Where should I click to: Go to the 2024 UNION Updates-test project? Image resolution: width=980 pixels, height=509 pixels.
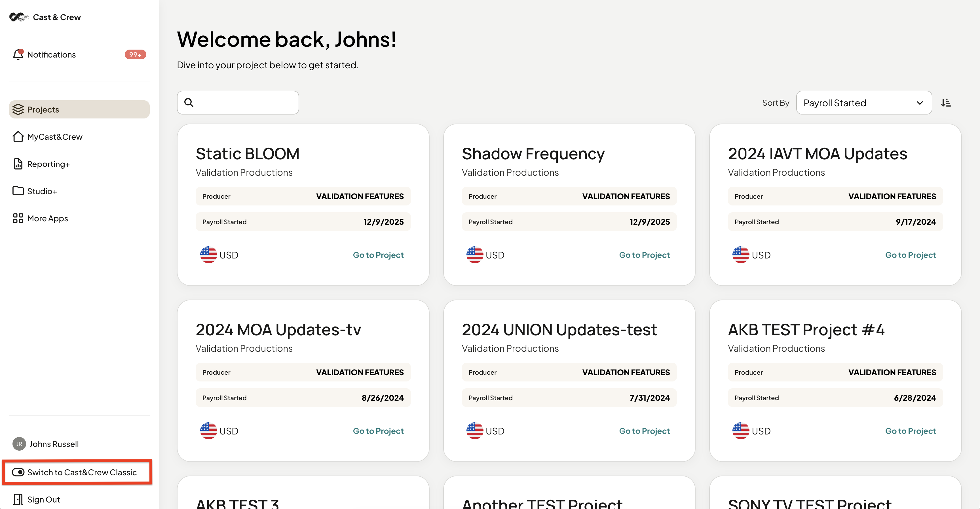645,431
